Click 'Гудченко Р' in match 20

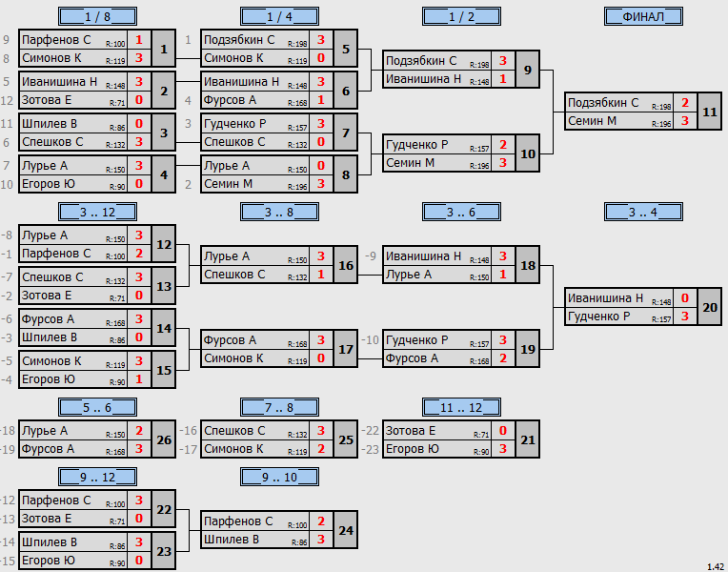click(x=599, y=316)
